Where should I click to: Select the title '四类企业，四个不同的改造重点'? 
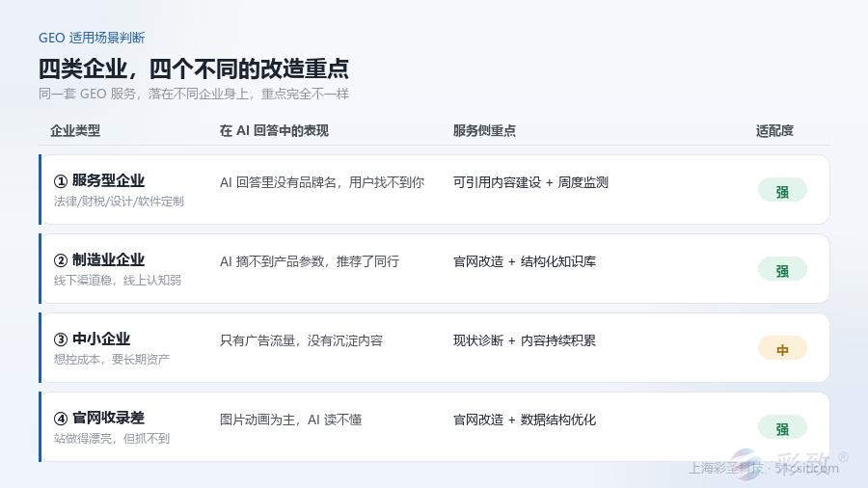coord(193,69)
